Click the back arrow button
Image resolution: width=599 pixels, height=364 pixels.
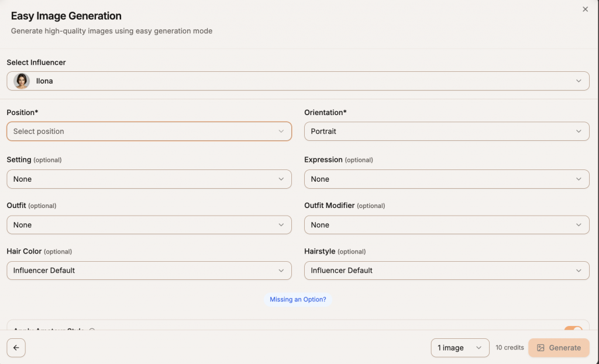coord(16,348)
